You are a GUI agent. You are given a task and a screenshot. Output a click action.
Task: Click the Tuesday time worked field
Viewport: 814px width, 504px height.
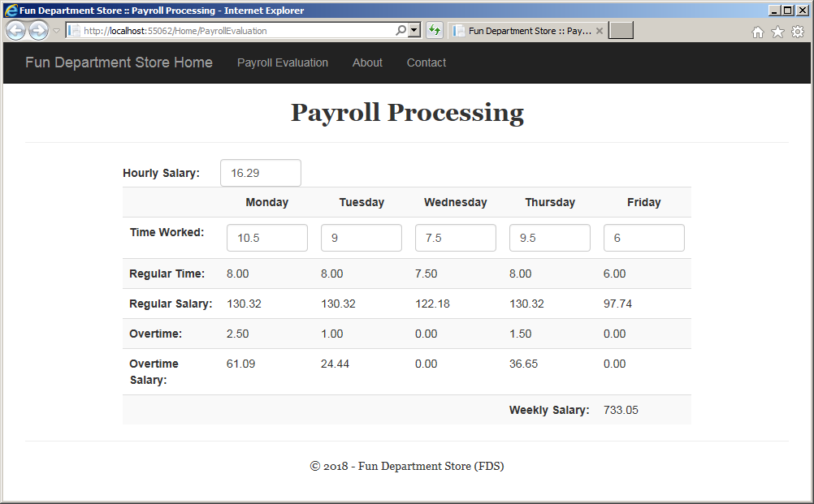click(x=362, y=238)
